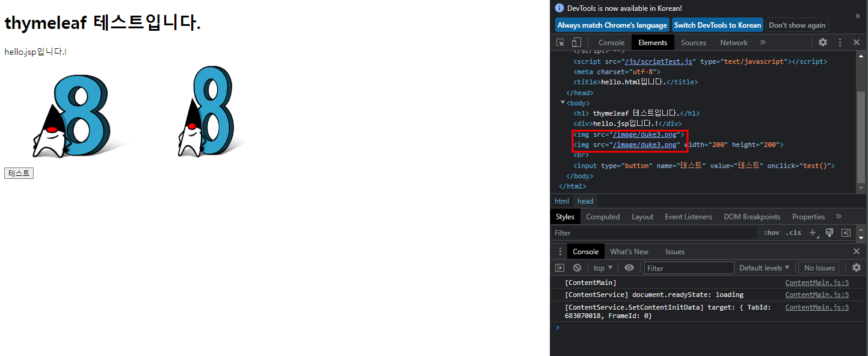The height and width of the screenshot is (356, 868).
Task: Open the DOM Breakpoints tab
Action: pos(752,216)
